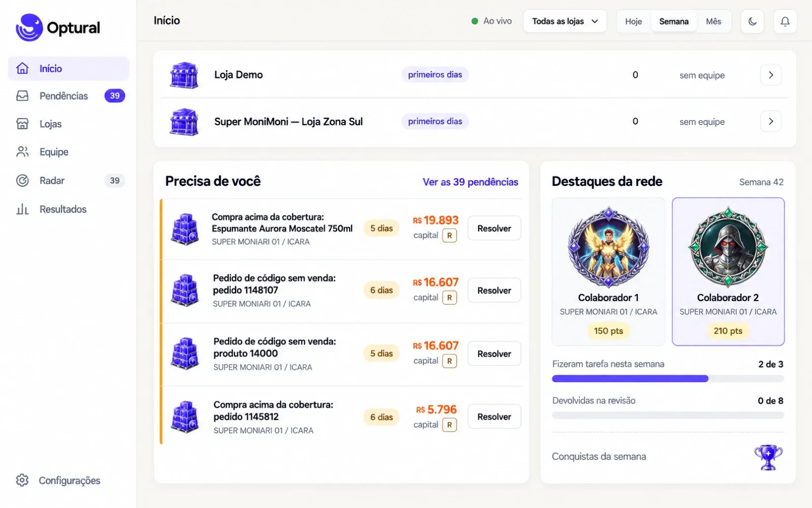The height and width of the screenshot is (508, 812).
Task: Expand Loja Demo row chevron
Action: (771, 75)
